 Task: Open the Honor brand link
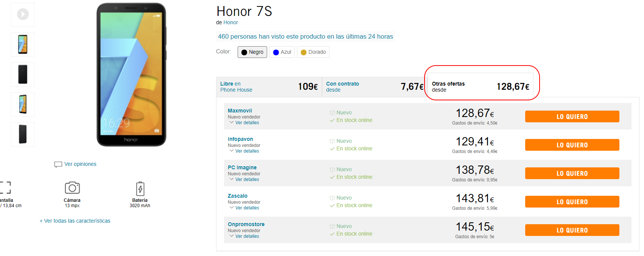[x=230, y=22]
